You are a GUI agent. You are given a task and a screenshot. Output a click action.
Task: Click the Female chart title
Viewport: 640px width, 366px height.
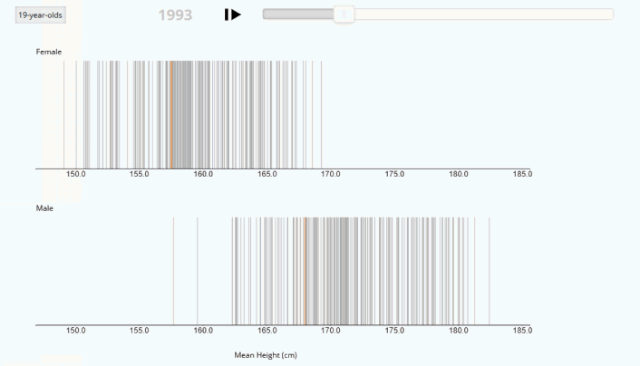(x=49, y=52)
